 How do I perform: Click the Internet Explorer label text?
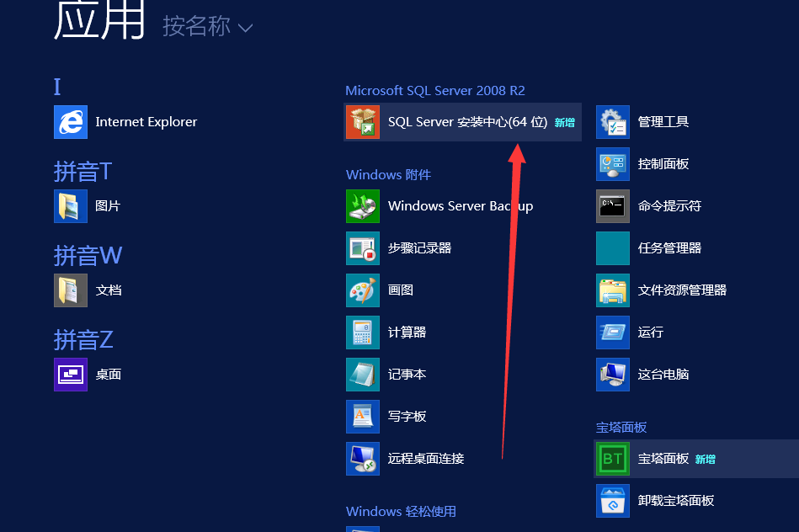146,122
